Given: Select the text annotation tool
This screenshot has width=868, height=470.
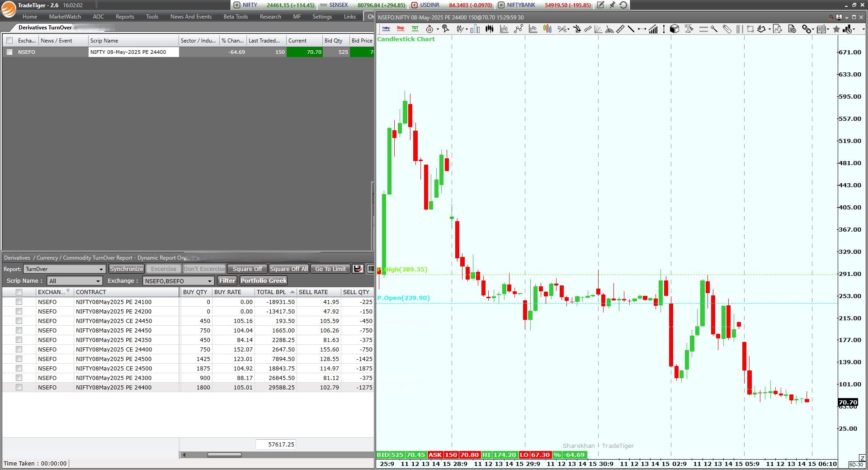Looking at the screenshot, I should 689,29.
